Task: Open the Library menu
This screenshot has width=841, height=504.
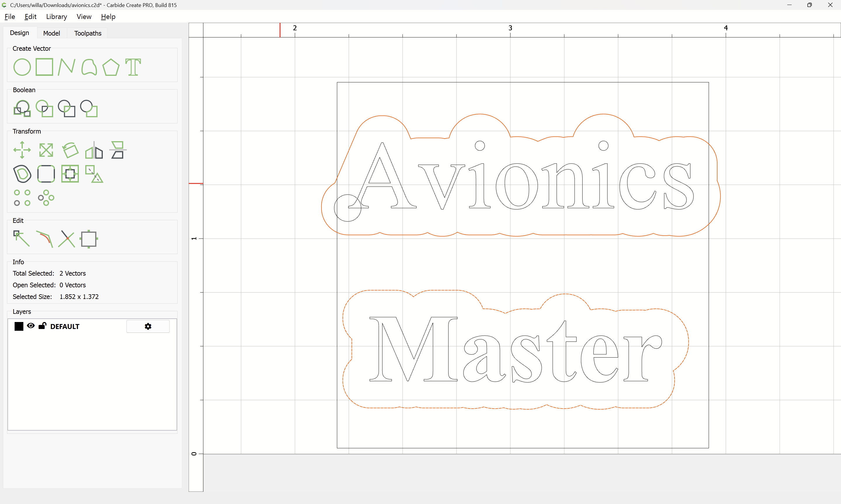Action: [56, 17]
